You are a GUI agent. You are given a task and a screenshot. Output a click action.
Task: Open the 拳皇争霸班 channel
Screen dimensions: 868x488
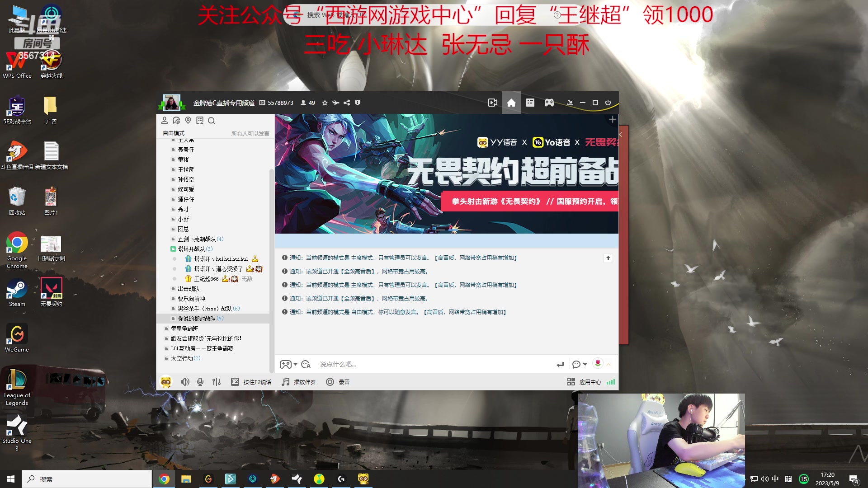[184, 328]
